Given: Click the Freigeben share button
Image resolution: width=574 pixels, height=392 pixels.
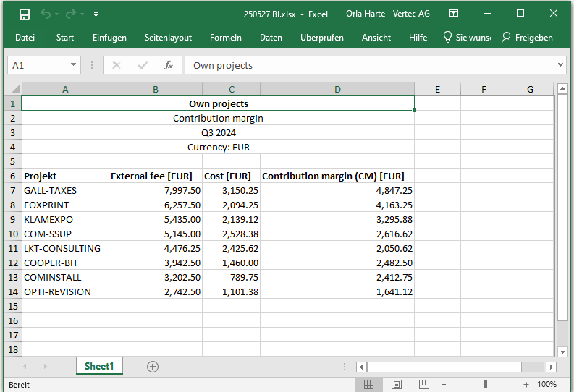Looking at the screenshot, I should 526,38.
